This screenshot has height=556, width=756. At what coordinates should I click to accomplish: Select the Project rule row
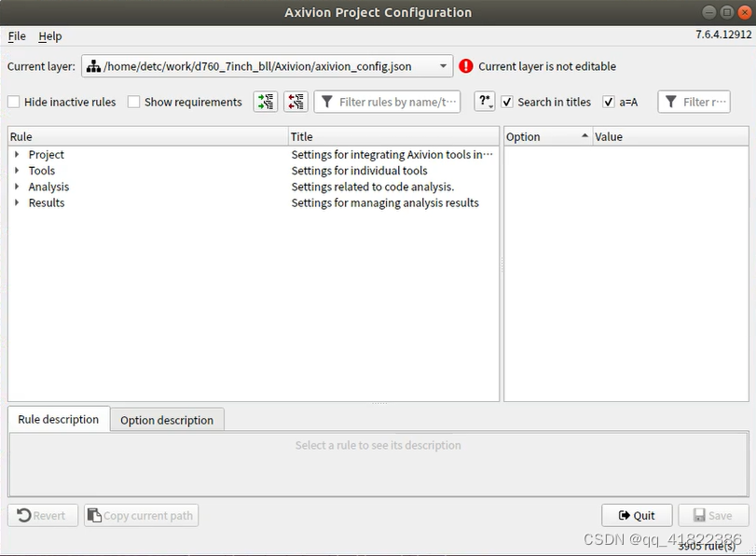pos(254,155)
